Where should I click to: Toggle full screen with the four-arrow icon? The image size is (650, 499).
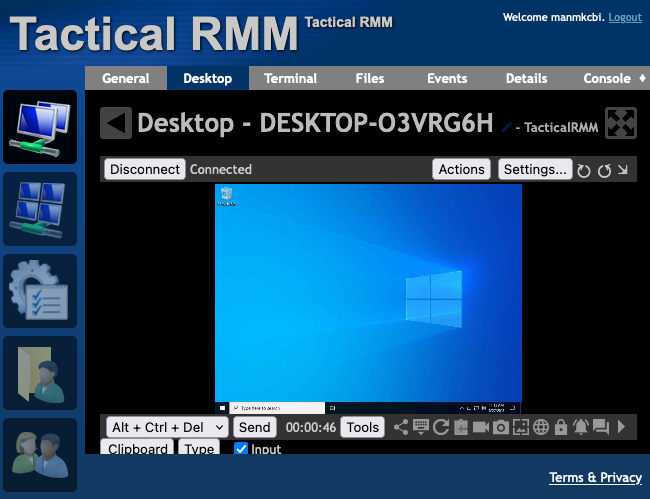pos(621,123)
